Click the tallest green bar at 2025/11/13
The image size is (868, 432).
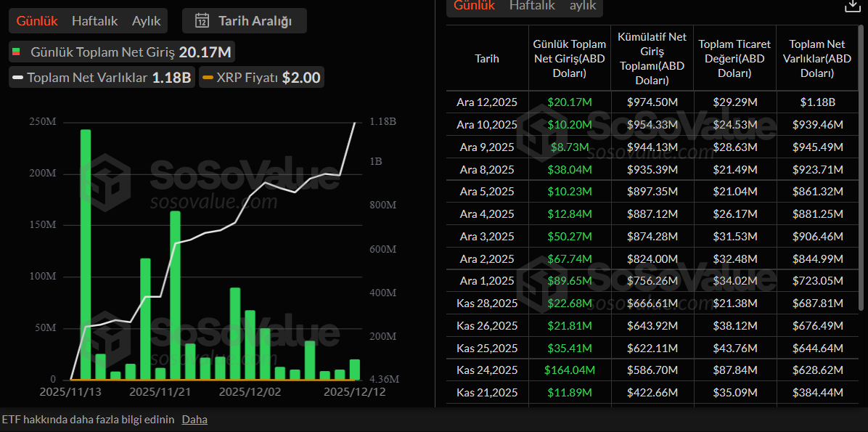coord(85,255)
